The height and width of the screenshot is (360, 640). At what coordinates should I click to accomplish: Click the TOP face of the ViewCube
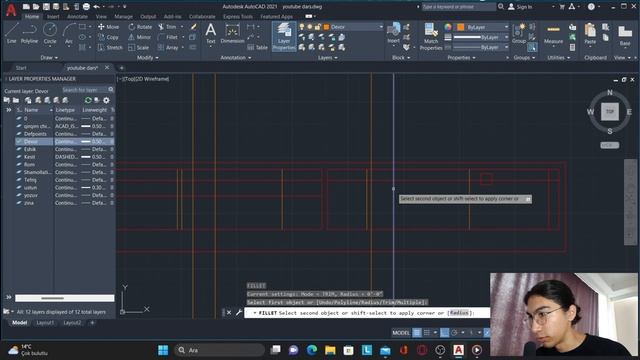click(610, 111)
